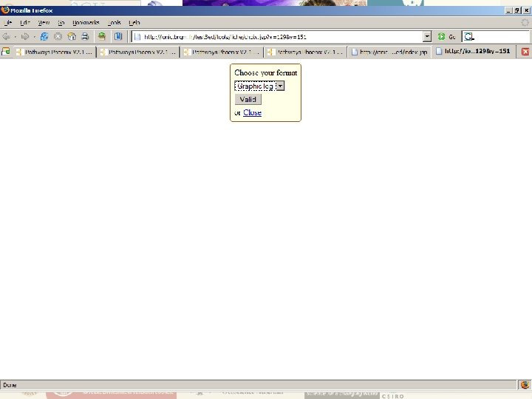Open the search engine selector icon
Screen dimensions: 532x399
468,37
